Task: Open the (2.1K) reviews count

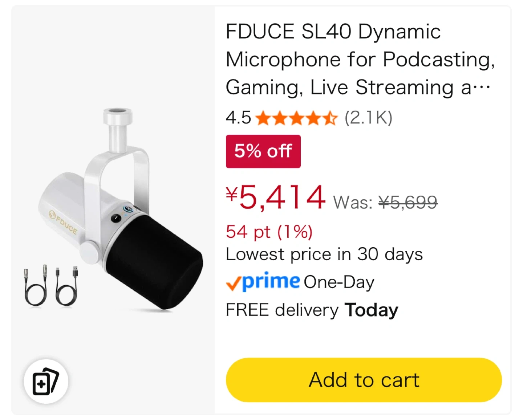Action: [368, 118]
